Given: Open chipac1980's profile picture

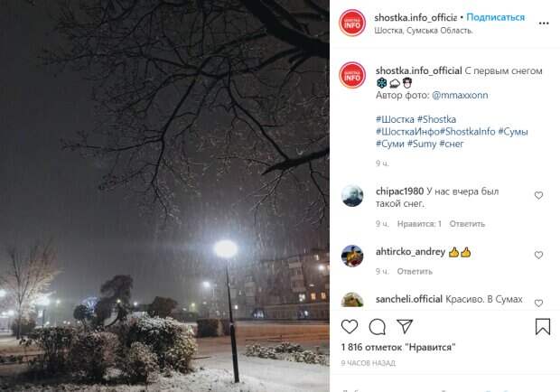Looking at the screenshot, I should pos(352,196).
